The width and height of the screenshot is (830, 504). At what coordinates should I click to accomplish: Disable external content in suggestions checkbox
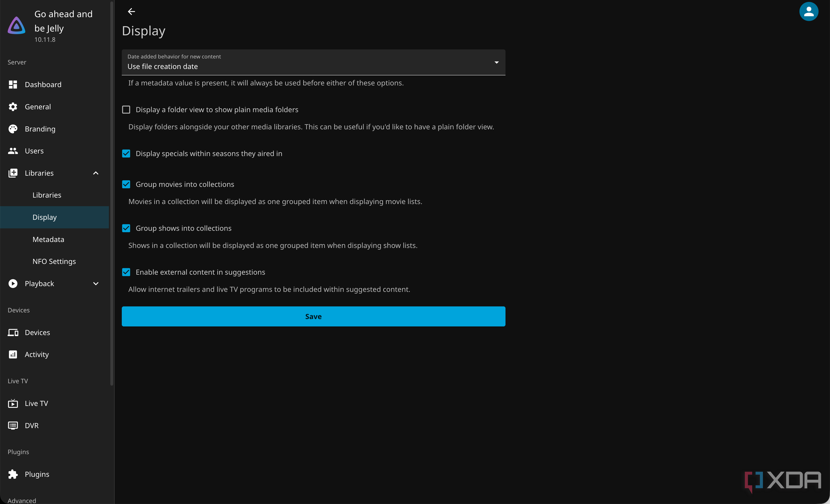(126, 272)
